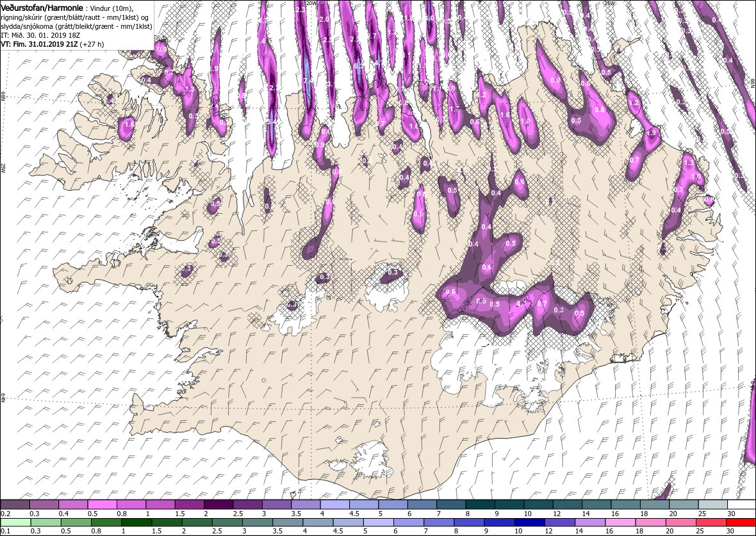Select the 0.3–0.5 green swatch in lower legend
The image size is (756, 536).
tap(45, 523)
